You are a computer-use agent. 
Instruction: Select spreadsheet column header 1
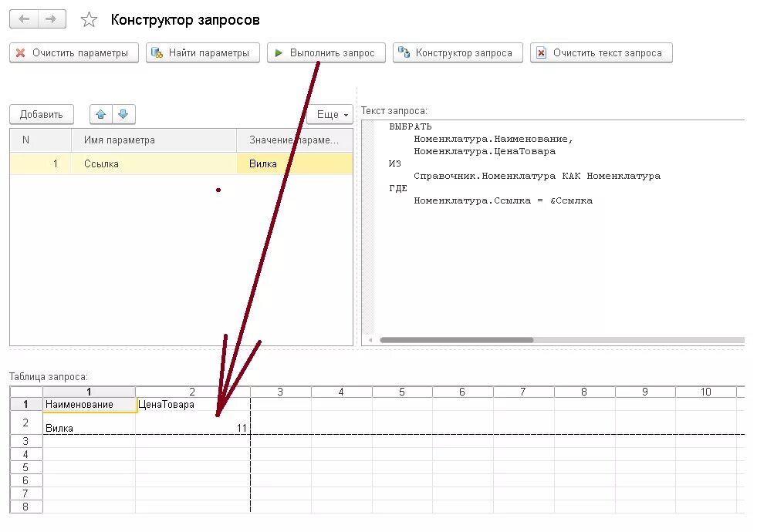[89, 392]
